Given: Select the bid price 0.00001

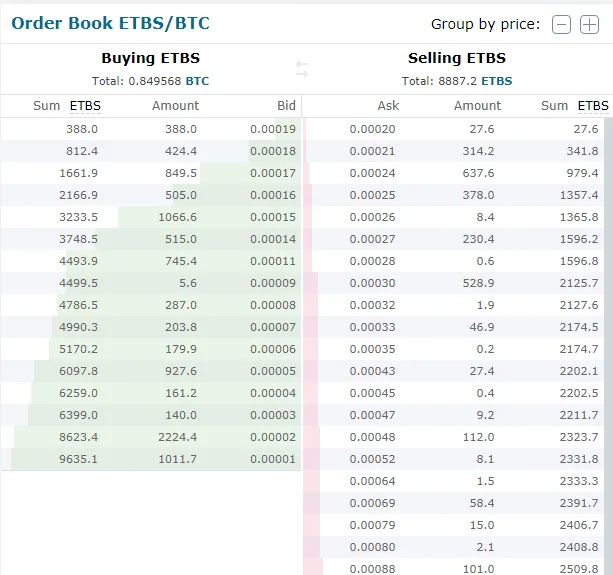Looking at the screenshot, I should click(273, 459).
